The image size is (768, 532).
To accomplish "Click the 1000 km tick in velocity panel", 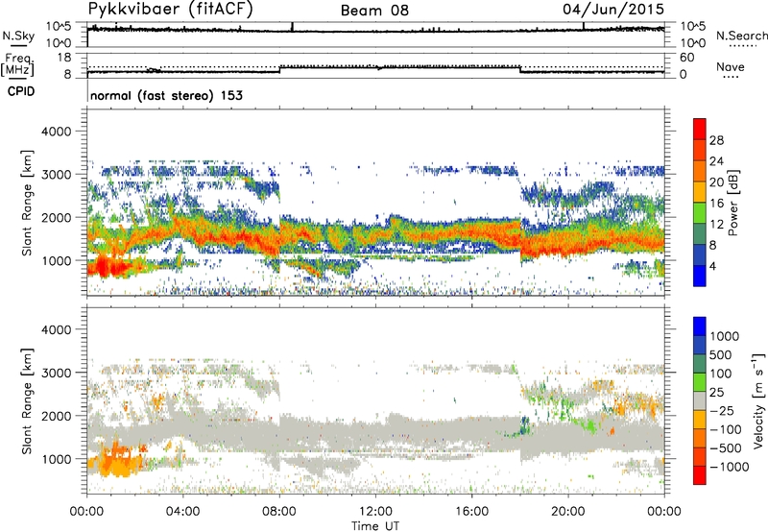I will (56, 459).
